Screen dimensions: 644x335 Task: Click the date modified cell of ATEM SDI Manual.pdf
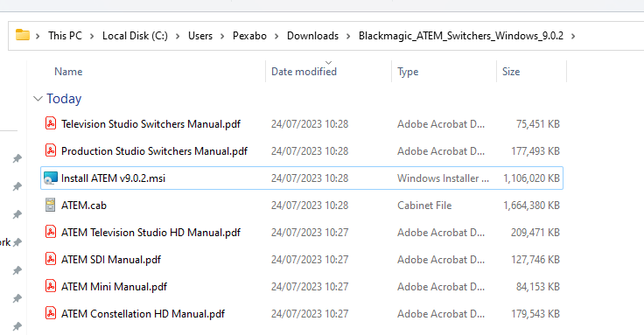(x=310, y=260)
